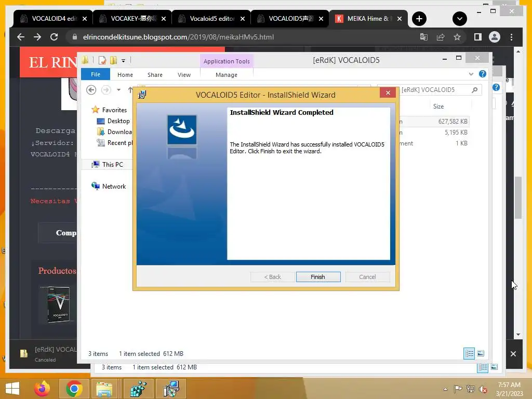Screen dimensions: 532x399
Task: Select Downloads in the navigation pane
Action: click(x=115, y=131)
